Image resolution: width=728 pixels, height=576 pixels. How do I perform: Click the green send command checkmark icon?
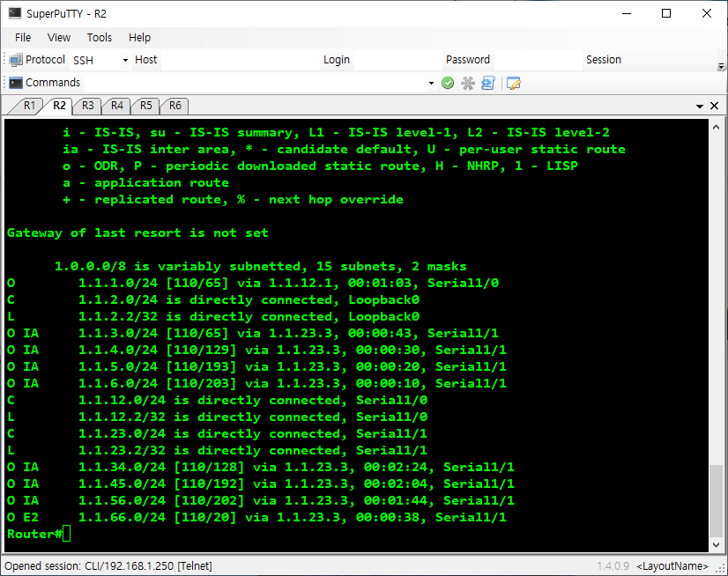(448, 83)
